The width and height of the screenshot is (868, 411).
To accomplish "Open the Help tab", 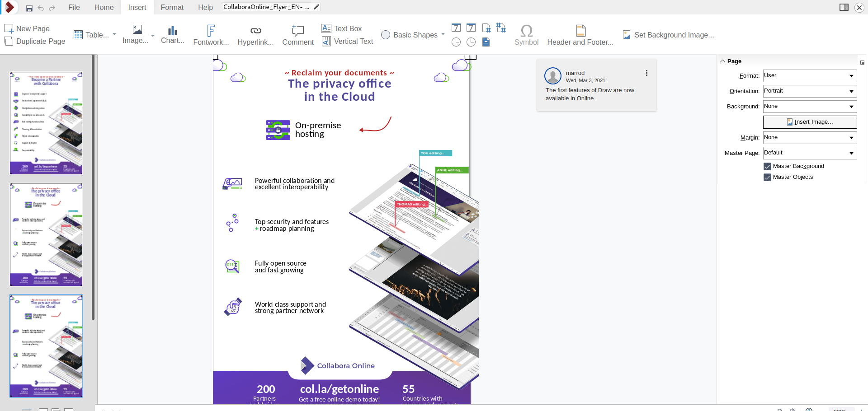I will (205, 7).
